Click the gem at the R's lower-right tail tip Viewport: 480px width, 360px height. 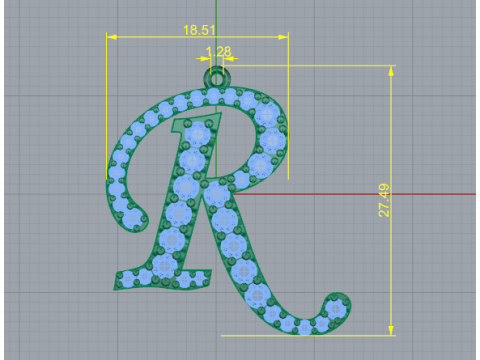(x=335, y=309)
